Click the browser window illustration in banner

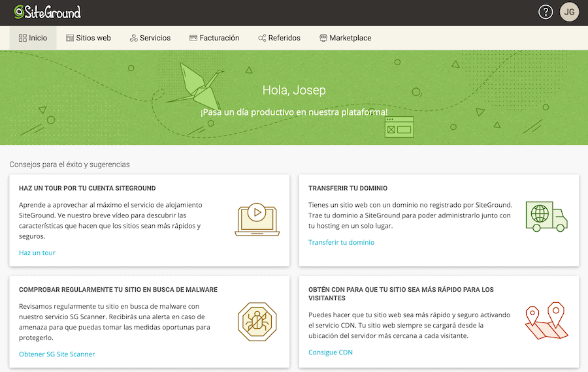(x=399, y=127)
